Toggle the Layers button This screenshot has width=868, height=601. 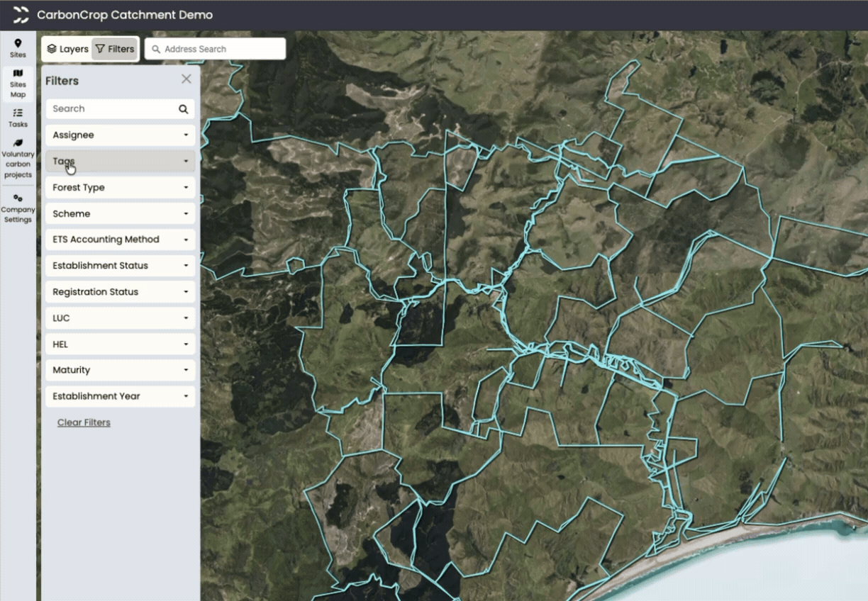point(67,49)
